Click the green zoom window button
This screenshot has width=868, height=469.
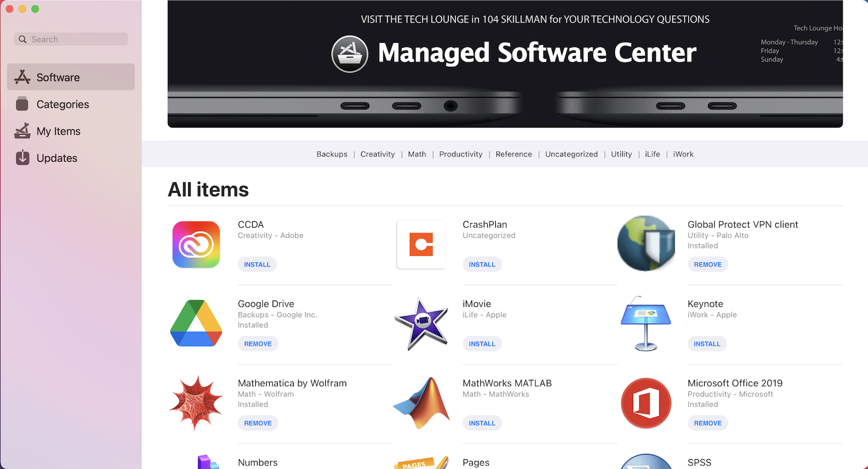coord(35,9)
